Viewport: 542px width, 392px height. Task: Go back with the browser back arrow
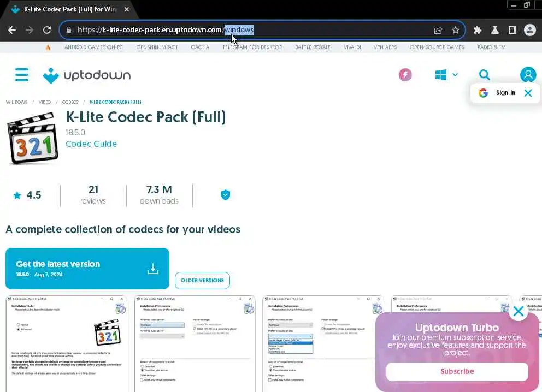[12, 30]
